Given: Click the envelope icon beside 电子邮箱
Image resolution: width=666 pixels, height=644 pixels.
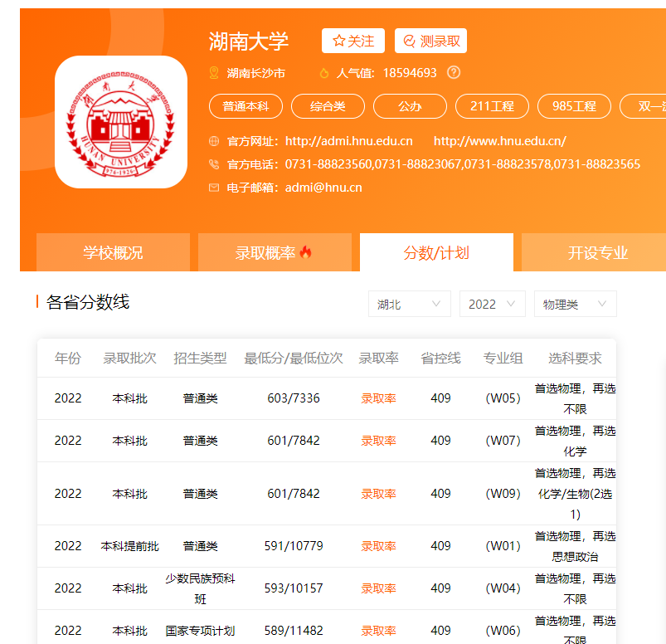Looking at the screenshot, I should point(214,188).
